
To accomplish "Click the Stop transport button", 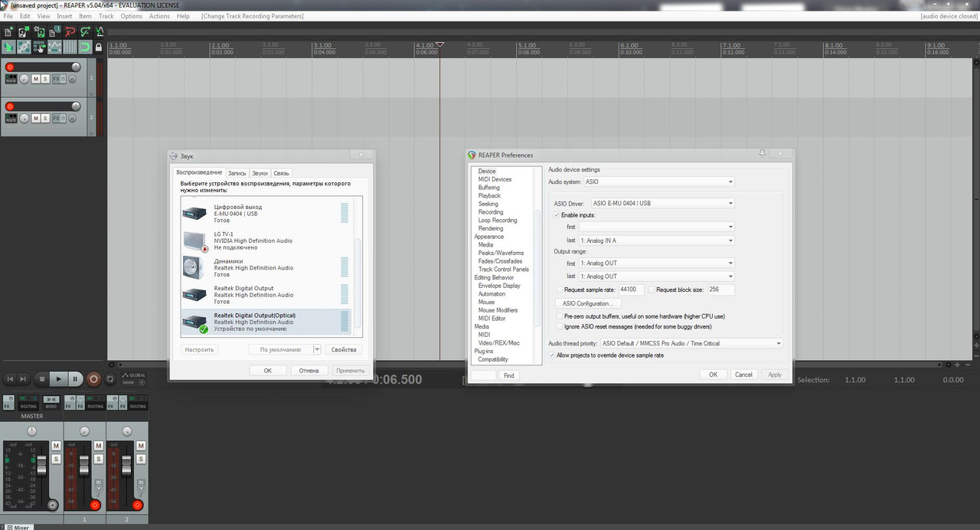I will coord(41,378).
